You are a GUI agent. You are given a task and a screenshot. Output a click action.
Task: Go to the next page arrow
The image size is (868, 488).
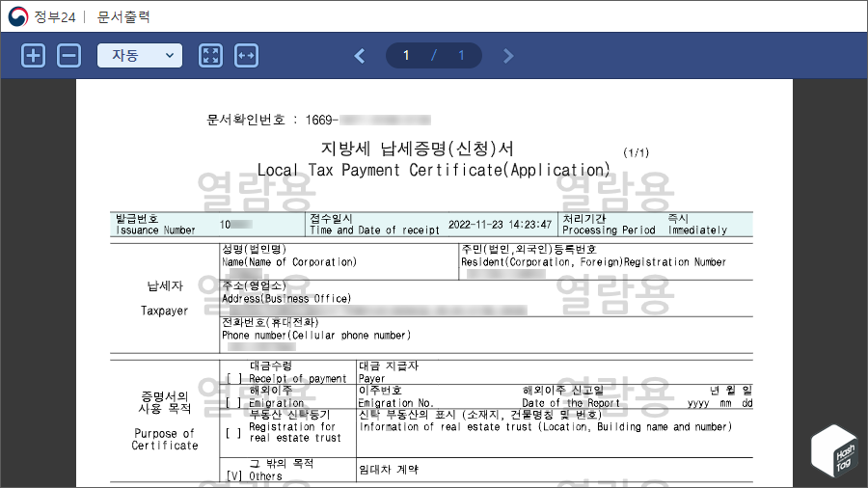[x=508, y=56]
